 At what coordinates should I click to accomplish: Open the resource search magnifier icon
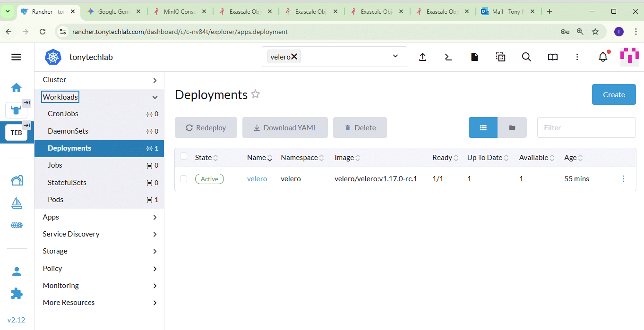[526, 57]
